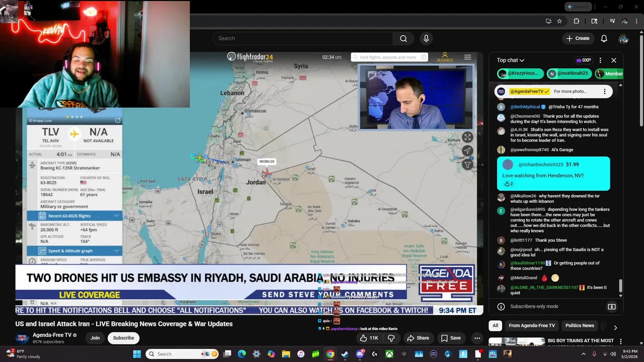Open the weather widget showing 61°F
This screenshot has width=644, height=362.
point(23,354)
